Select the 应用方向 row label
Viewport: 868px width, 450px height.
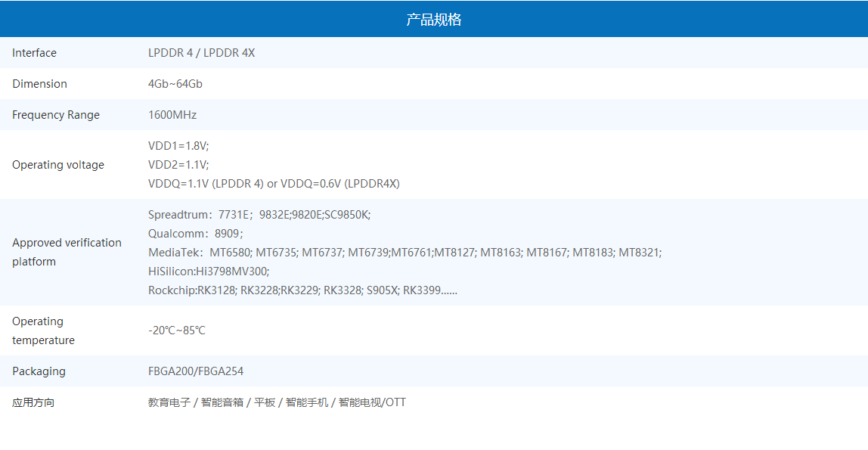point(33,402)
